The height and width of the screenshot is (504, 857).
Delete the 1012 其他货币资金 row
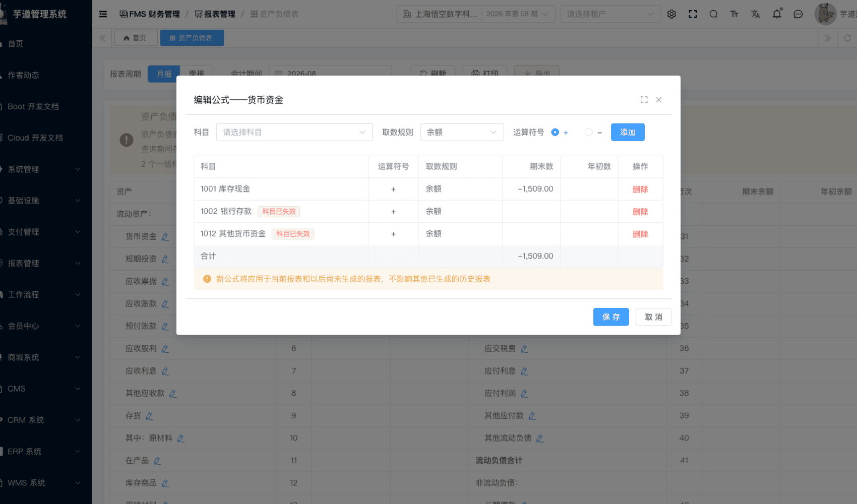640,234
